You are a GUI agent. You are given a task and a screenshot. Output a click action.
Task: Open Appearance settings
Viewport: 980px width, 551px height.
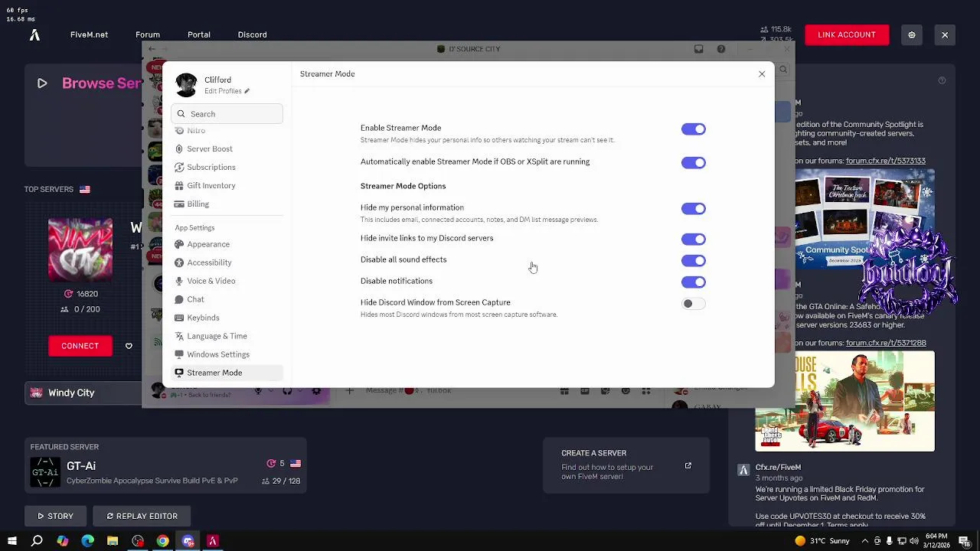[x=227, y=244]
